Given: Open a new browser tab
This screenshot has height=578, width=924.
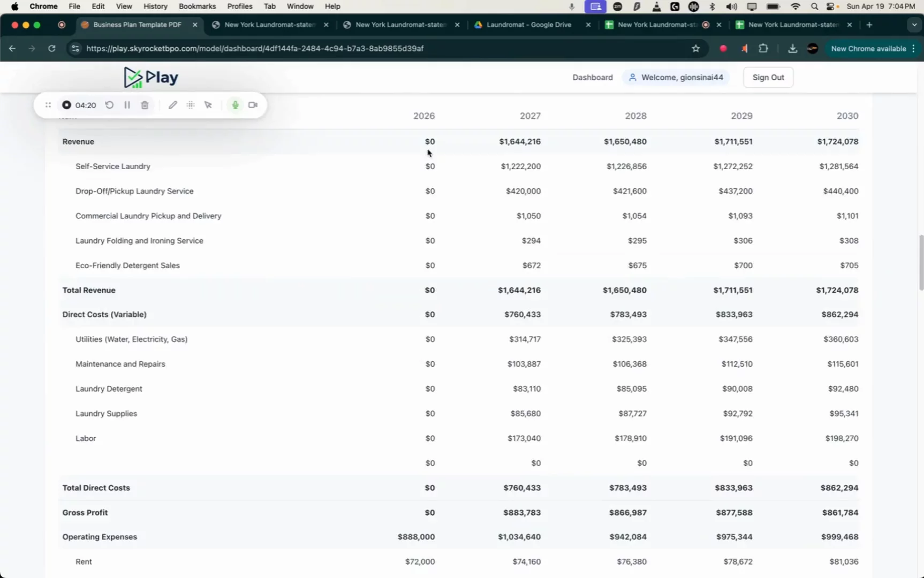Looking at the screenshot, I should (x=869, y=25).
